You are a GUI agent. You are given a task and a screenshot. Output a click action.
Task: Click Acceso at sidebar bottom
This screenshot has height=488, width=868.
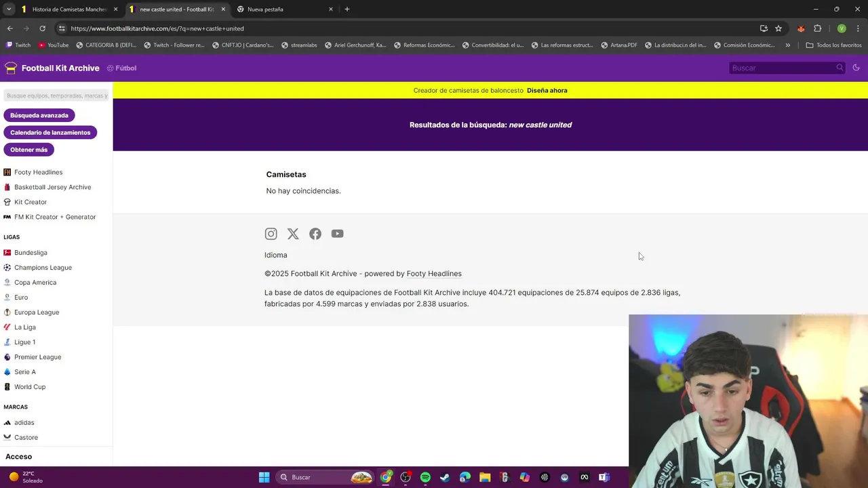coord(18,457)
